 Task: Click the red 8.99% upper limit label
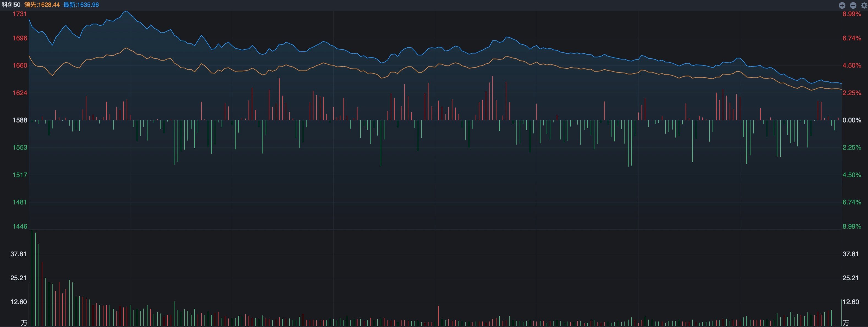tap(851, 14)
